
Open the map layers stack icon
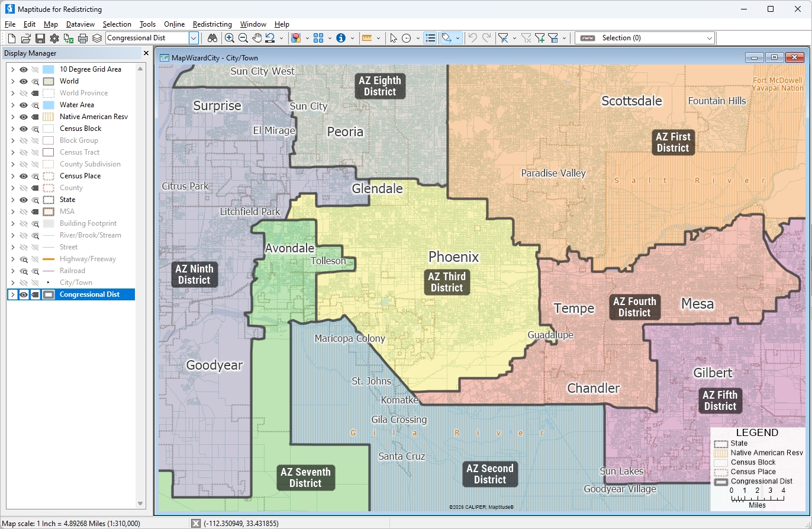pyautogui.click(x=97, y=39)
